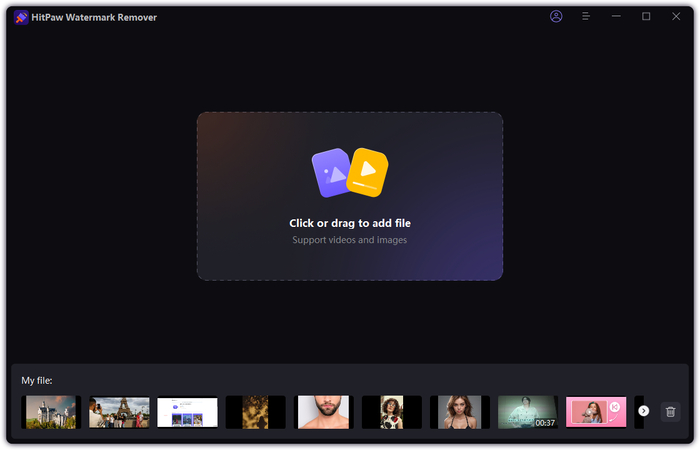Open the woman with glasses thumbnail
The width and height of the screenshot is (700, 450).
tap(392, 412)
